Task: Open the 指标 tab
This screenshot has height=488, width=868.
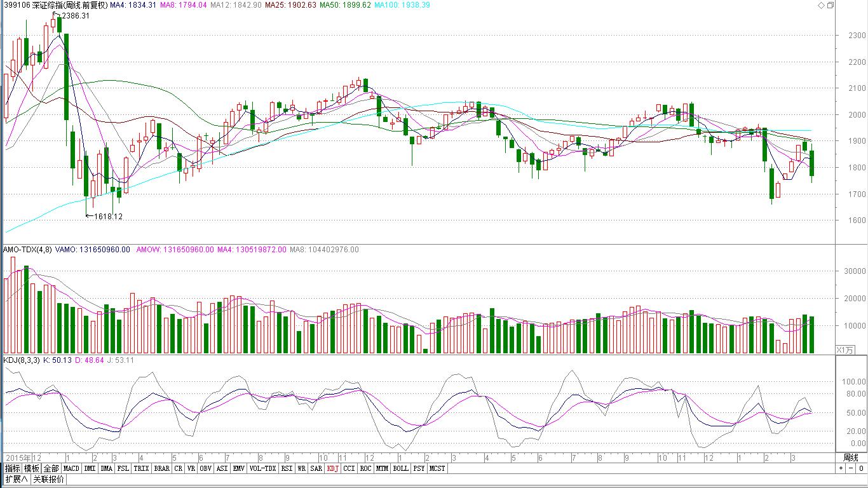Action: click(13, 469)
